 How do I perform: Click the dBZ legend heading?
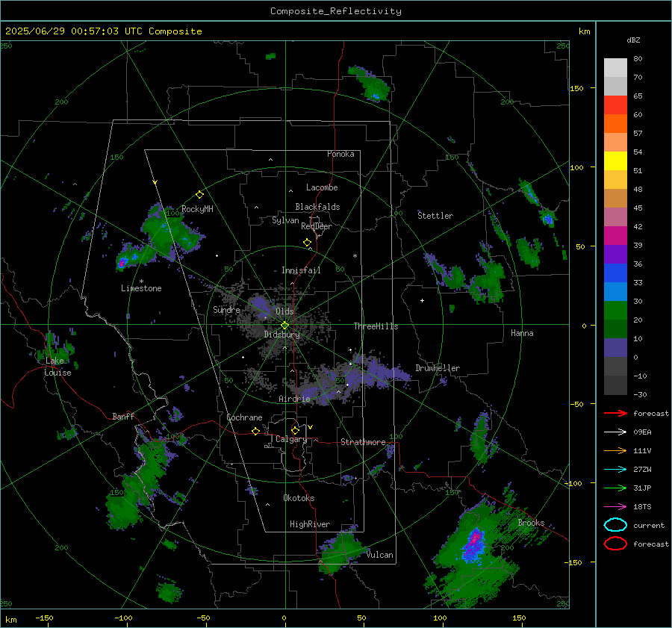633,40
